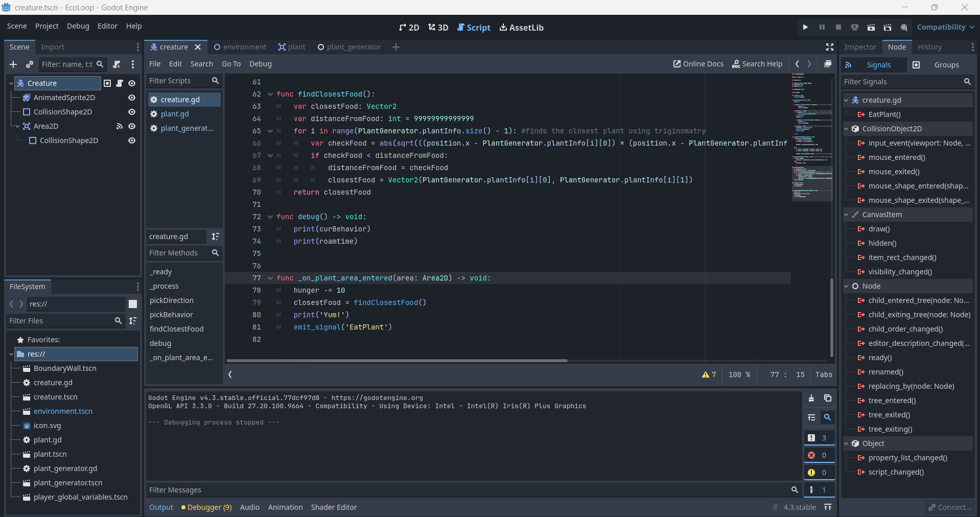980x517 pixels.
Task: Click the horizontal scrollbar in code editor
Action: [396, 361]
